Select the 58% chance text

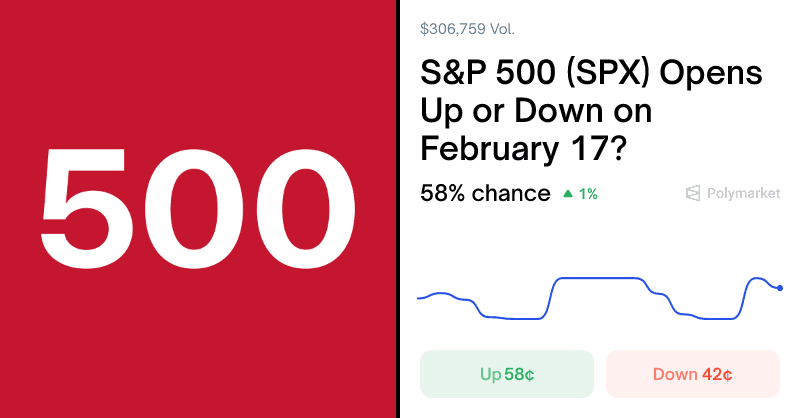tap(485, 193)
